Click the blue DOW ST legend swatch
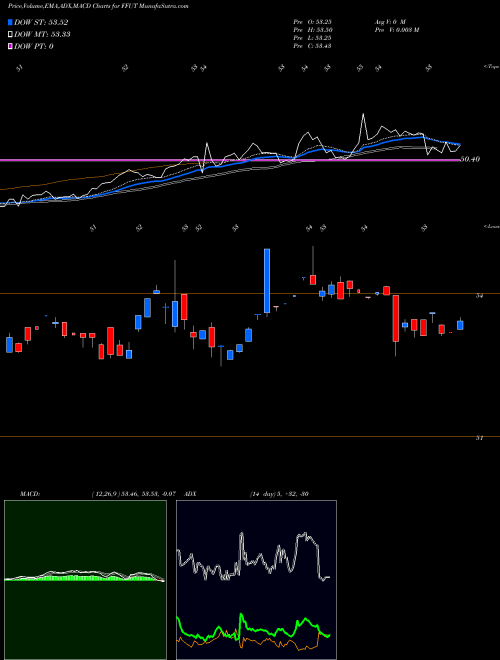 tap(10, 22)
